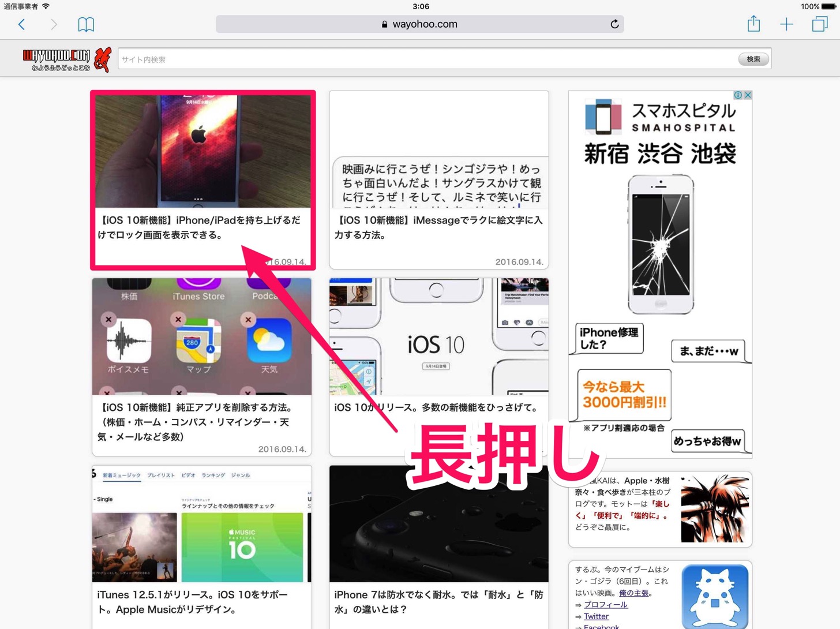Open article iTunes 12.5.1がリリース
This screenshot has height=629, width=840.
(193, 602)
